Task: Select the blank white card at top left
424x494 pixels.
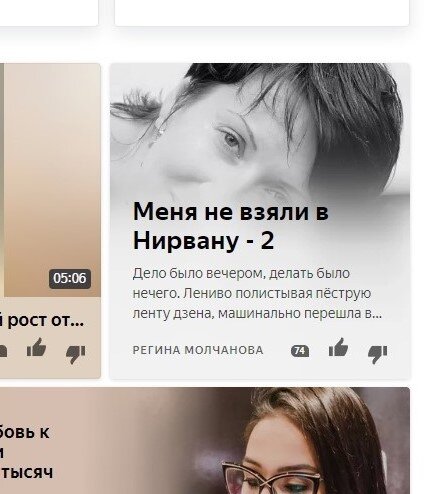Action: 49,13
